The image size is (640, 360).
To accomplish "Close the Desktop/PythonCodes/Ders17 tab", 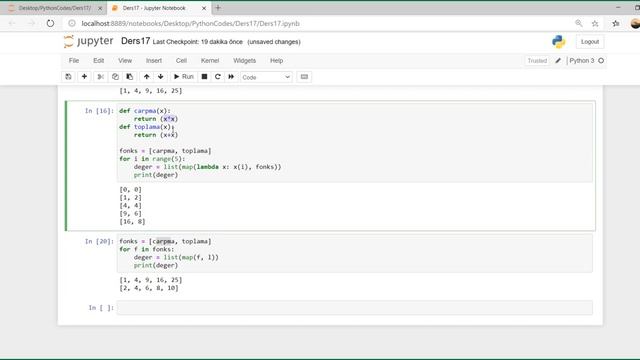I will coord(100,8).
